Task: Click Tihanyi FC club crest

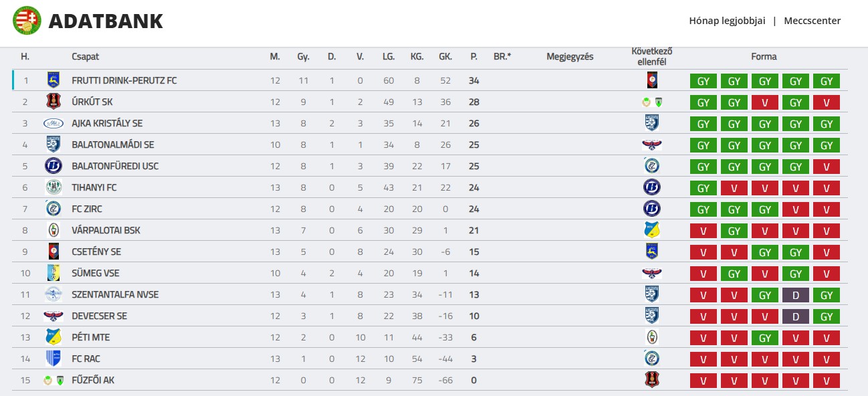Action: pos(53,188)
